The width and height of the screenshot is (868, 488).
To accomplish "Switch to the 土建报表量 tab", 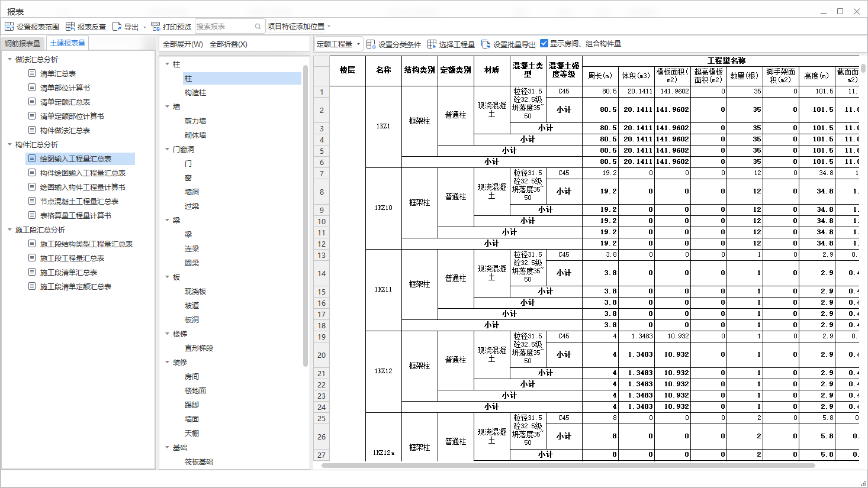I will pyautogui.click(x=67, y=43).
